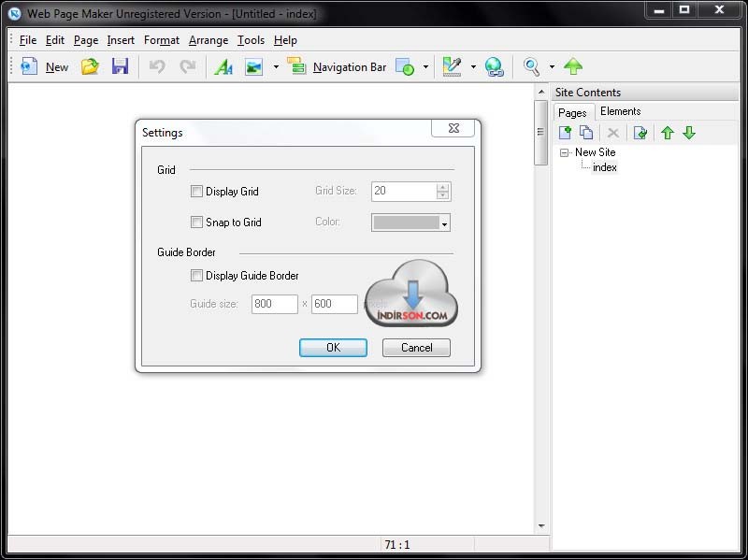Screen dimensions: 748x560
Task: Click Cancel in the Settings dialog
Action: click(x=416, y=347)
